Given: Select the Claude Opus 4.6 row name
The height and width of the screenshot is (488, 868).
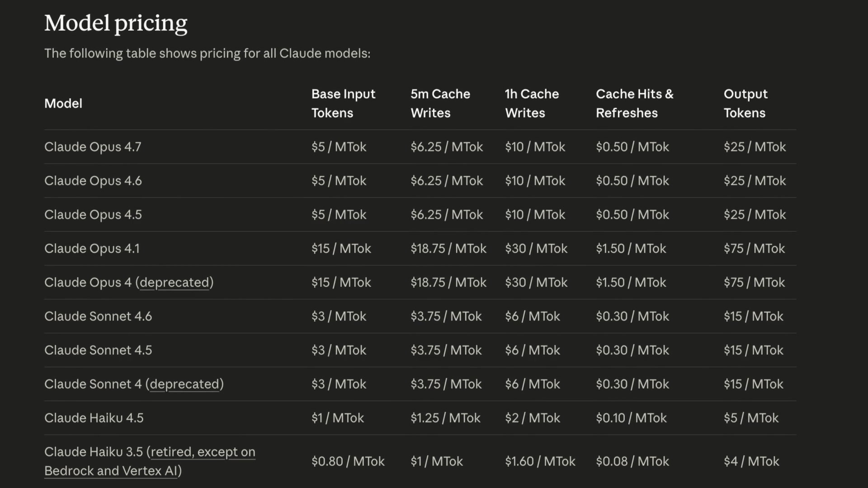Looking at the screenshot, I should (x=93, y=181).
